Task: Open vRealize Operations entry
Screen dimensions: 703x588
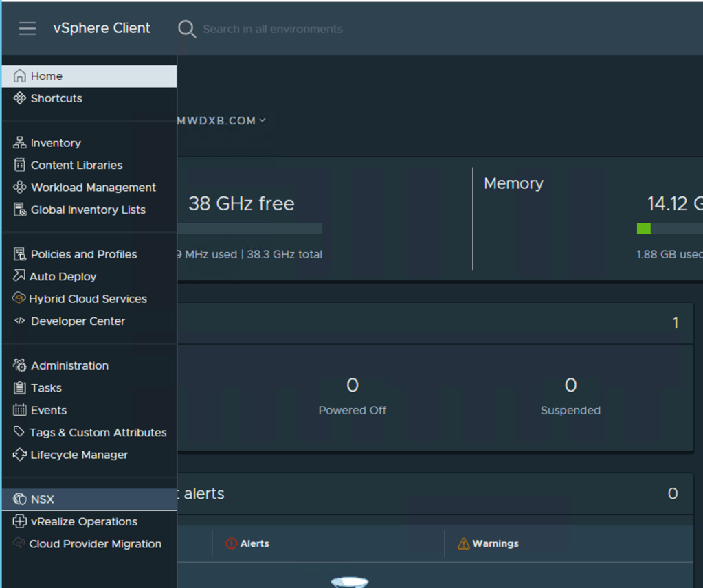Action: (84, 521)
